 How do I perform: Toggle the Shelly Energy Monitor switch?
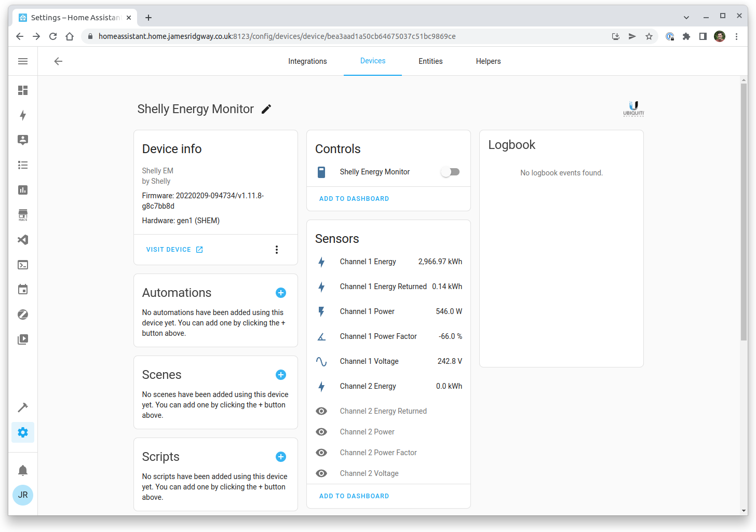click(450, 171)
